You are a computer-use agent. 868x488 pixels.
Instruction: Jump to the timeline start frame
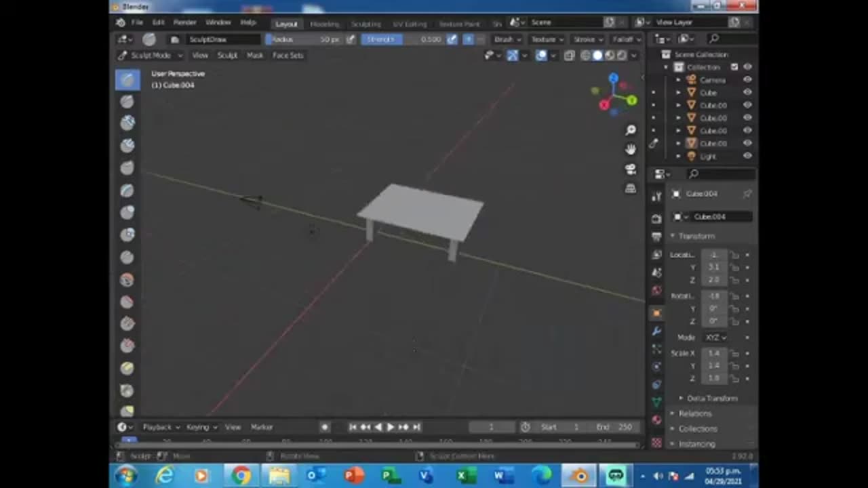coord(353,427)
